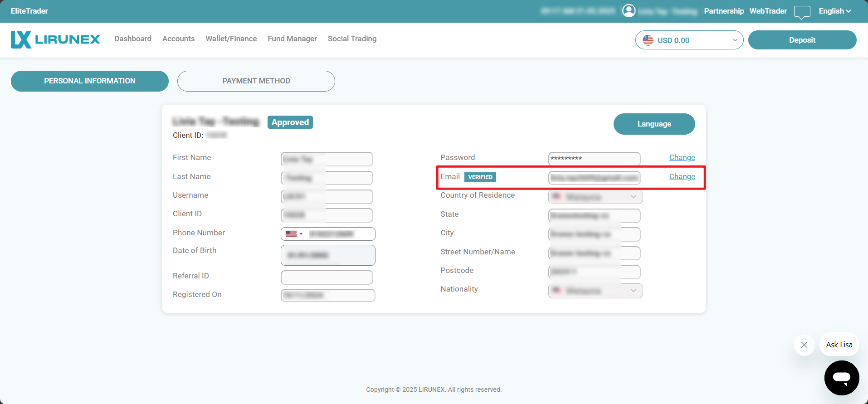Image resolution: width=868 pixels, height=404 pixels.
Task: Click the Language button
Action: [x=653, y=124]
